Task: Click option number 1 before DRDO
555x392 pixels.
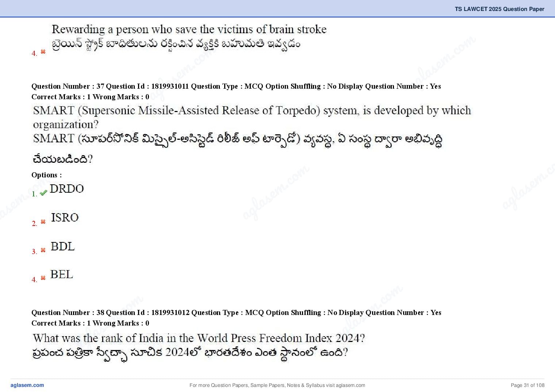Action: coord(35,194)
